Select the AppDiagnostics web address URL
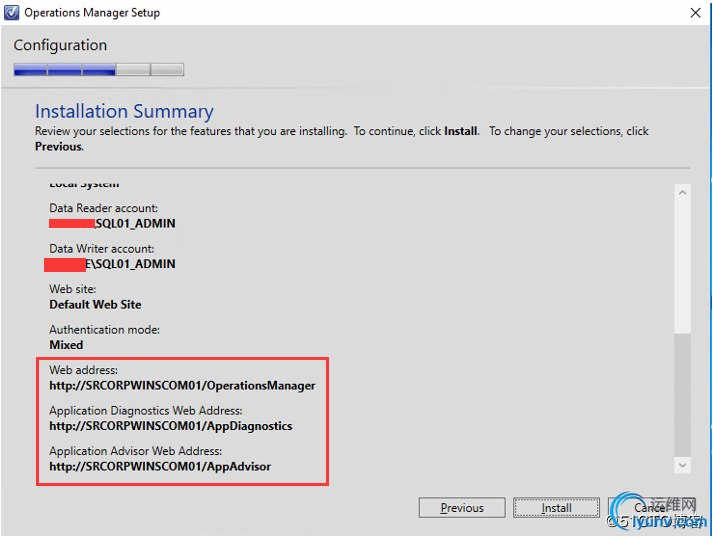This screenshot has width=713, height=538. pos(171,426)
